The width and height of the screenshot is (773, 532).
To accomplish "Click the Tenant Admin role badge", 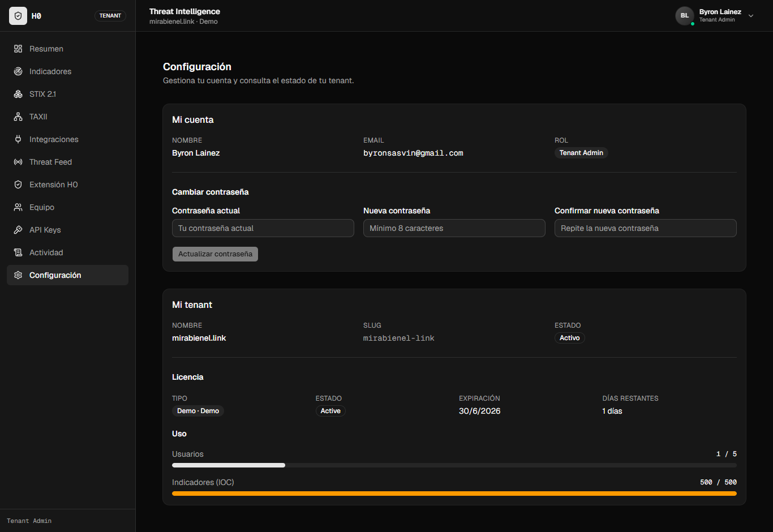I will (581, 153).
